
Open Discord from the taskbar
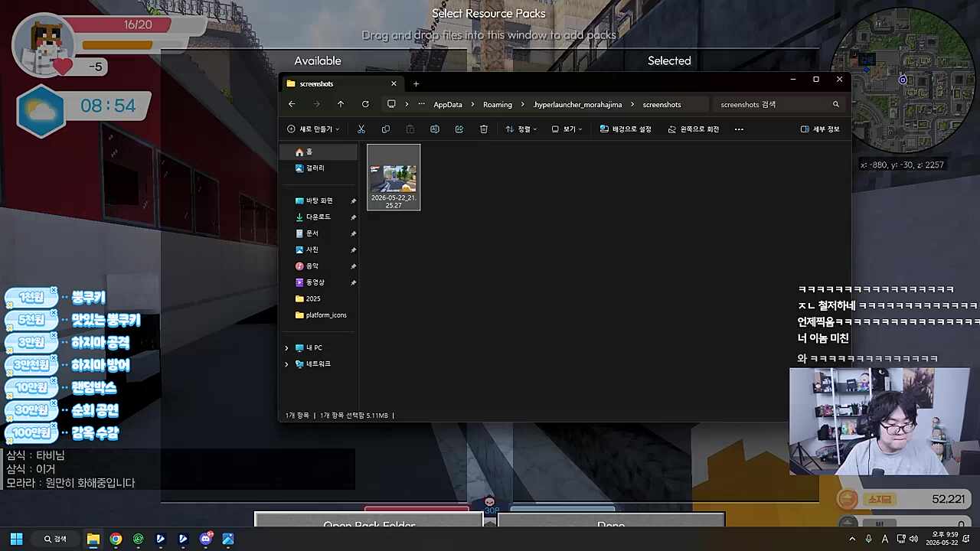pyautogui.click(x=206, y=539)
